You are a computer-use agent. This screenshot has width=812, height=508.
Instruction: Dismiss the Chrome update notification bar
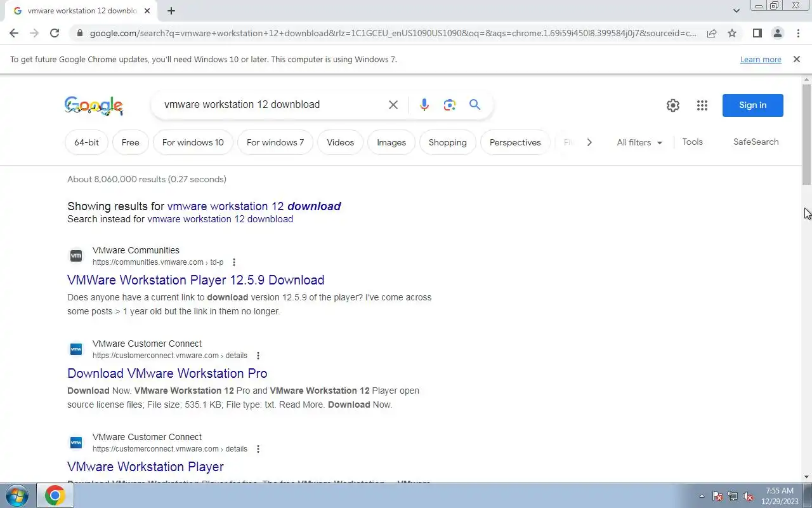point(796,59)
